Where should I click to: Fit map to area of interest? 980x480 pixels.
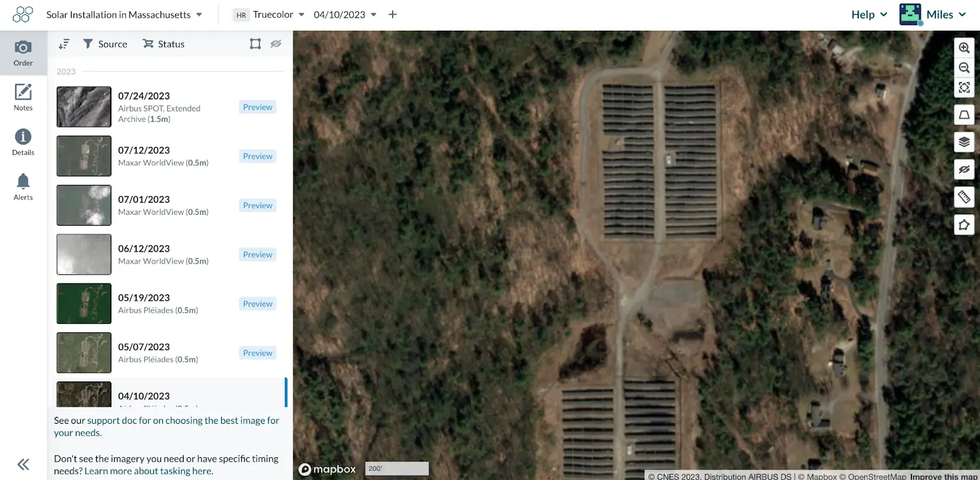964,88
